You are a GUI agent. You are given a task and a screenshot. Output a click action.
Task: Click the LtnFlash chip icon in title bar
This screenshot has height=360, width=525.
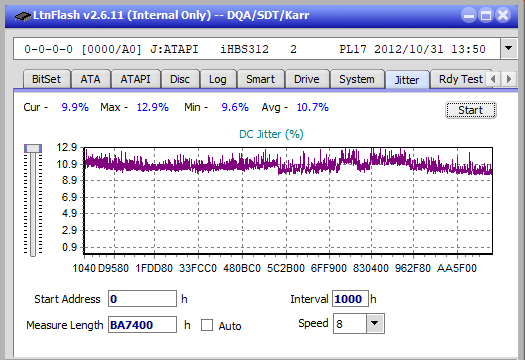click(22, 16)
